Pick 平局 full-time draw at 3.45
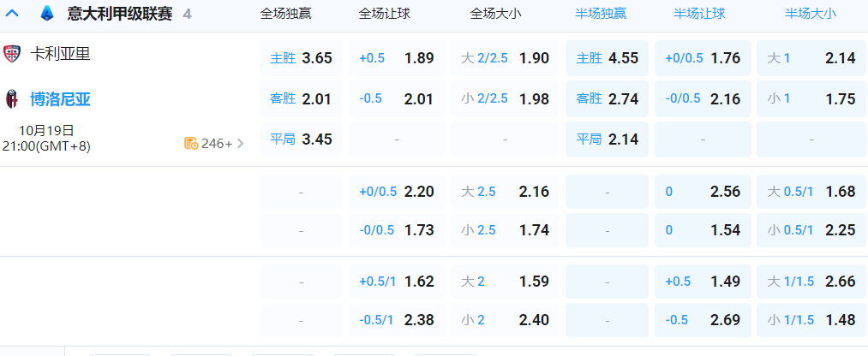 pyautogui.click(x=301, y=139)
